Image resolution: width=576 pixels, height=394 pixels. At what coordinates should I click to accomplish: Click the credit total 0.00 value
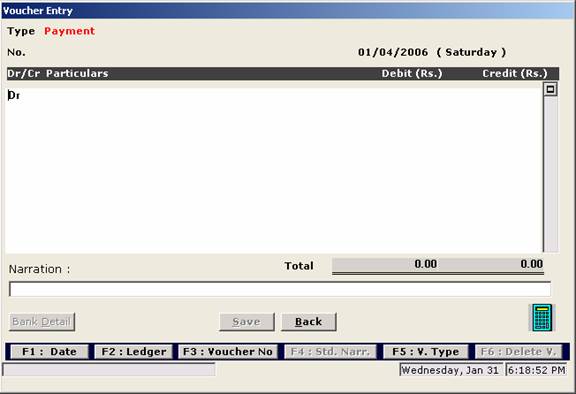coord(532,264)
